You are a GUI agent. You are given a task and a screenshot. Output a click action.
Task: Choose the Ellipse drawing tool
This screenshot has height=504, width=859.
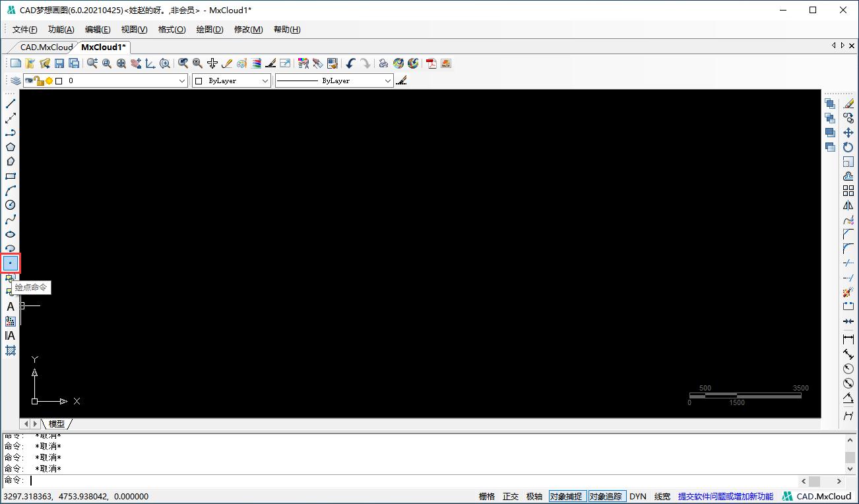[11, 234]
